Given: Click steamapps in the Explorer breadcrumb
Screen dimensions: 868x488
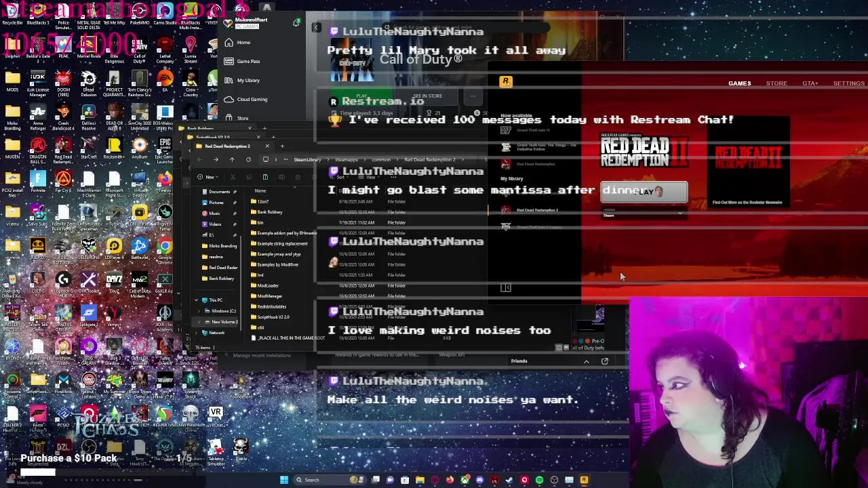Looking at the screenshot, I should 347,160.
